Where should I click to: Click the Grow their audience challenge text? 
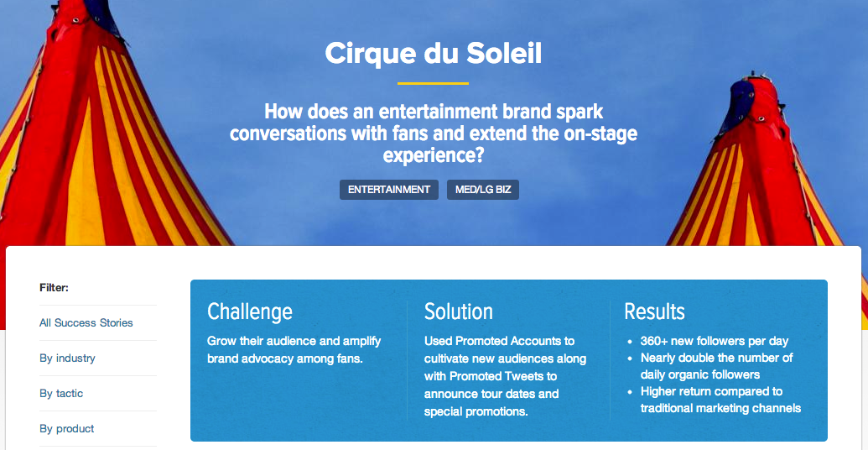point(294,350)
